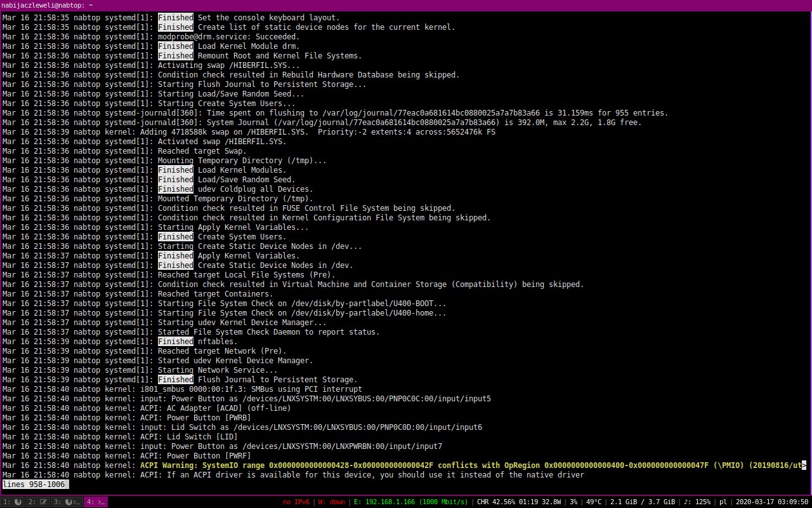Click the date and time in status bar

click(x=771, y=502)
